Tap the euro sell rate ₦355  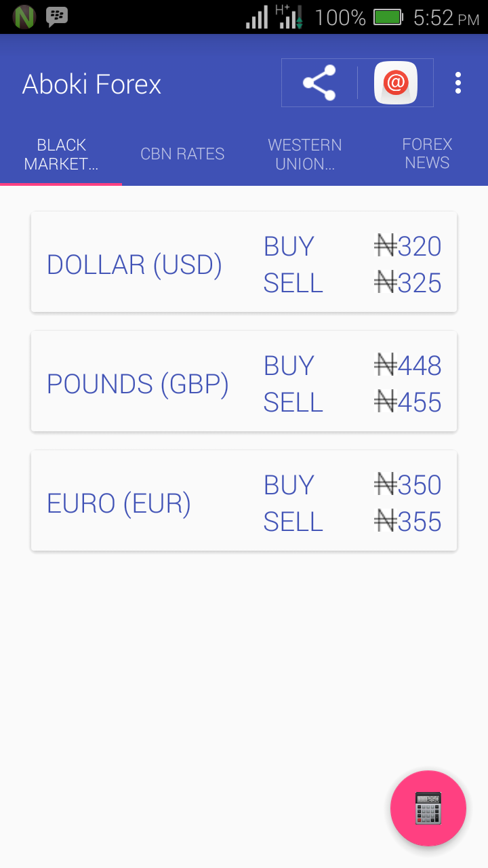tap(408, 521)
